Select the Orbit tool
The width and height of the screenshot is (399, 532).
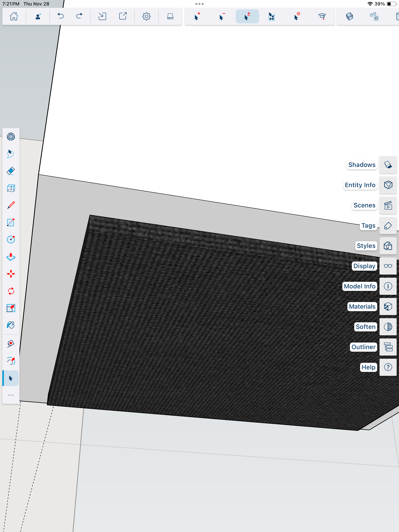(11, 361)
